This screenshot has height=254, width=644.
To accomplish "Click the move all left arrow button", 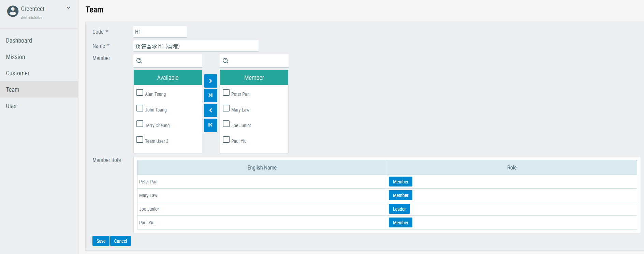I will point(210,125).
